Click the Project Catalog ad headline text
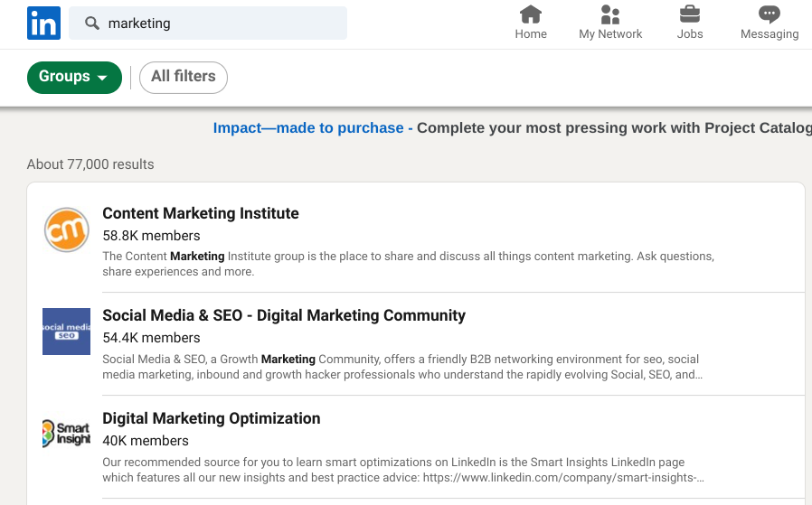Image resolution: width=812 pixels, height=505 pixels. [614, 127]
